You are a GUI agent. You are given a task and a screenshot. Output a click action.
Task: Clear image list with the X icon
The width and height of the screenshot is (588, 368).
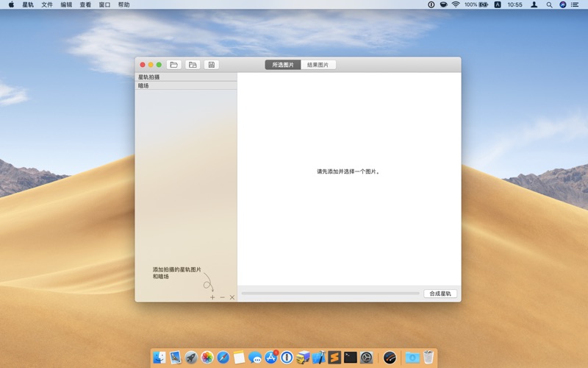point(232,297)
